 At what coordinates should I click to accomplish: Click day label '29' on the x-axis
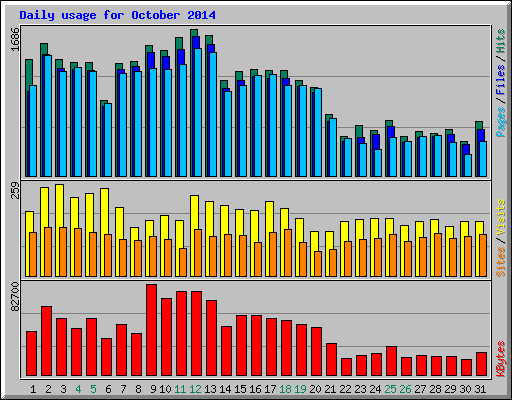click(450, 389)
